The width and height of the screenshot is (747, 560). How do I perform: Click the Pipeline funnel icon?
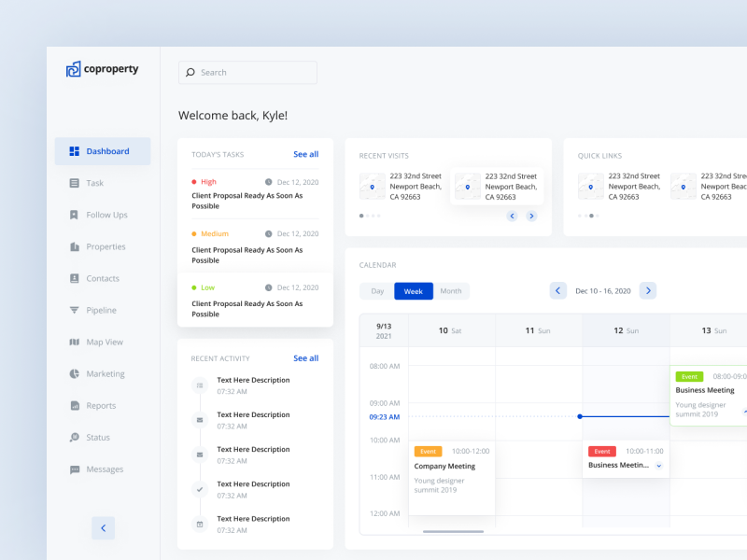point(75,310)
